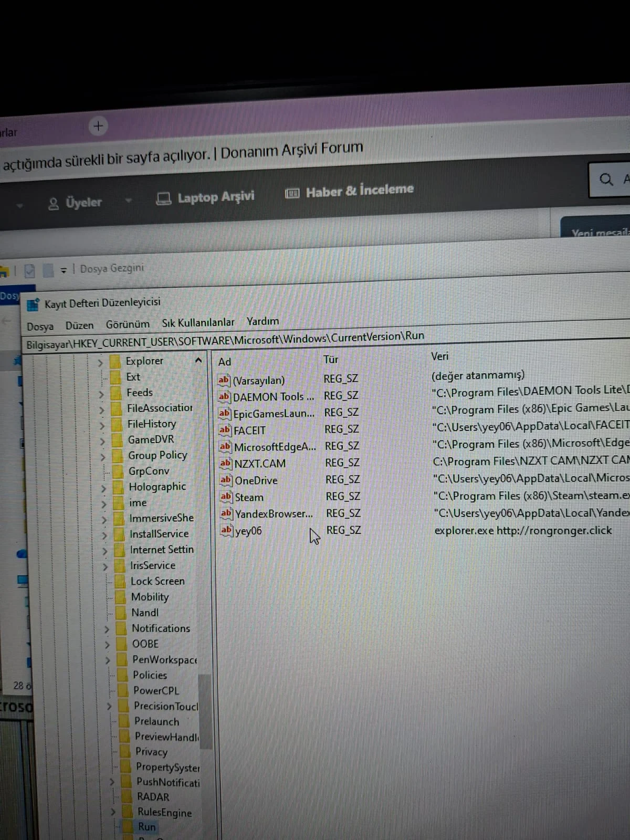Open the Sık Kullanılanlar menu
Viewport: 630px width, 840px height.
click(x=198, y=322)
